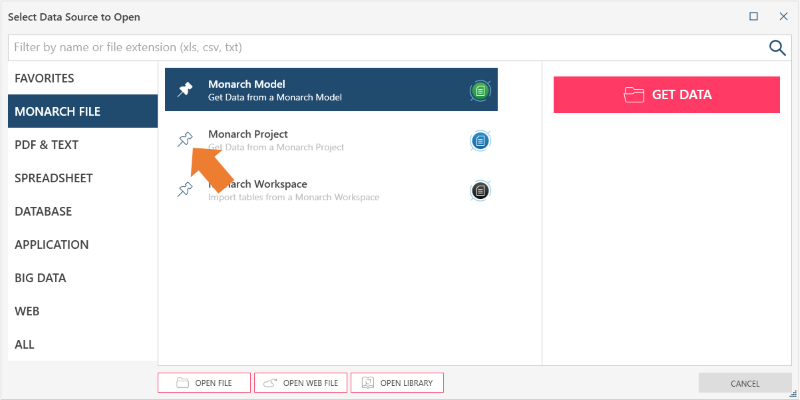
Task: Click the search magnifier icon
Action: pyautogui.click(x=777, y=48)
